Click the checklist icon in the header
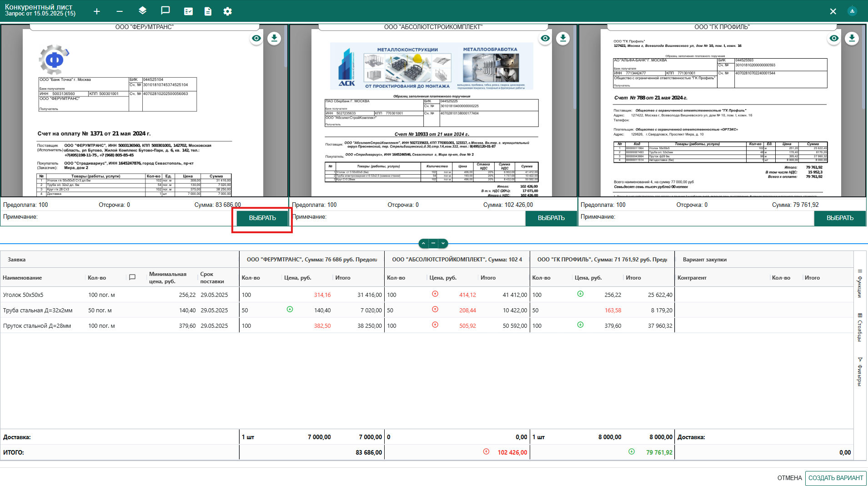 click(x=188, y=11)
